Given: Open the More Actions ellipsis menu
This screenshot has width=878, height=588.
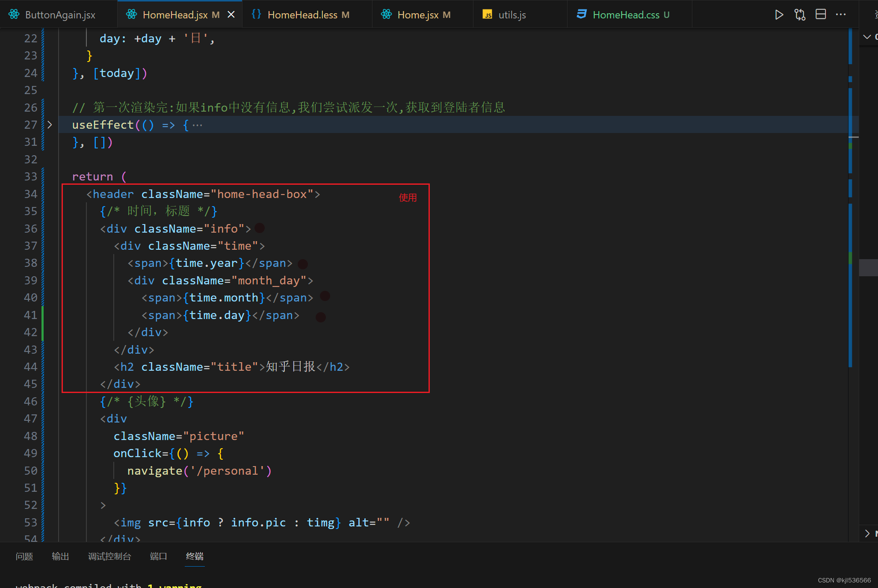Looking at the screenshot, I should [x=841, y=15].
